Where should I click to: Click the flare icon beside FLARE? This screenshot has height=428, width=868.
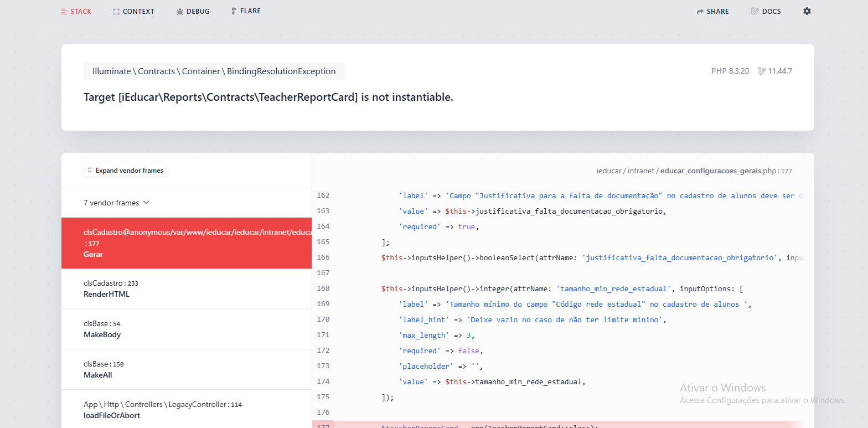(x=234, y=11)
